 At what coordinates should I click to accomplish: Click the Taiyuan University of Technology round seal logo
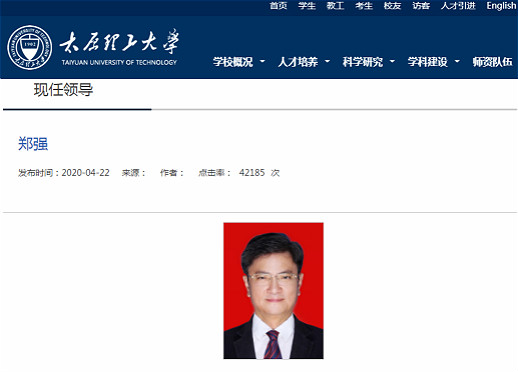[x=30, y=48]
